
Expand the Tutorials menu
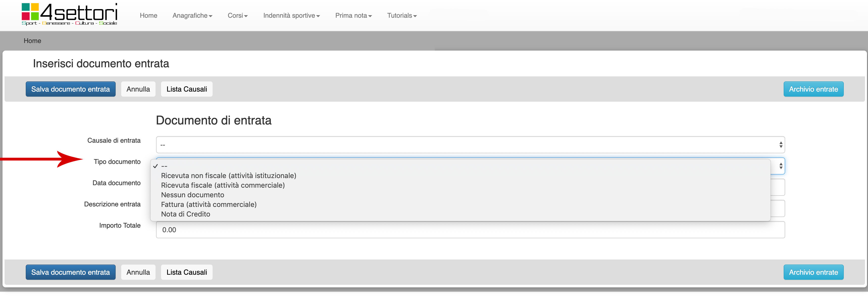(402, 15)
